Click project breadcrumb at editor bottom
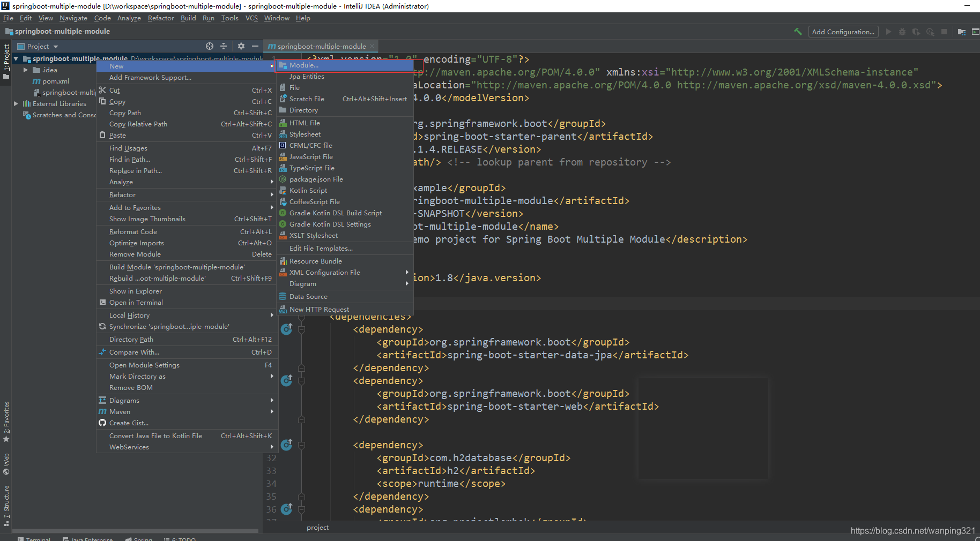 click(318, 528)
